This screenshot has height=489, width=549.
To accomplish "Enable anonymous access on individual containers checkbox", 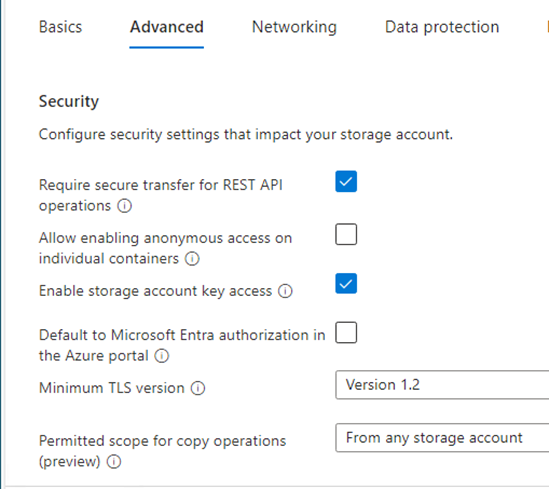I will 346,234.
